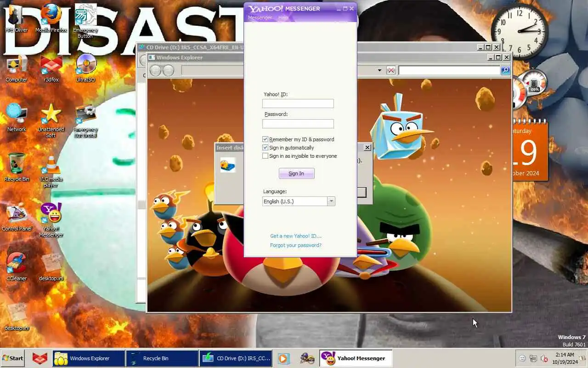The image size is (588, 368).
Task: Click Angry Birds taskbar icon
Action: [x=307, y=358]
